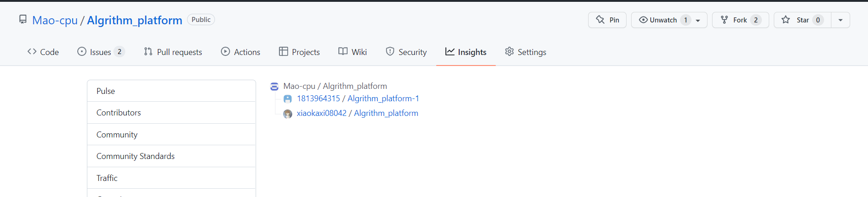Click the 1813964315 user avatar icon

[288, 99]
